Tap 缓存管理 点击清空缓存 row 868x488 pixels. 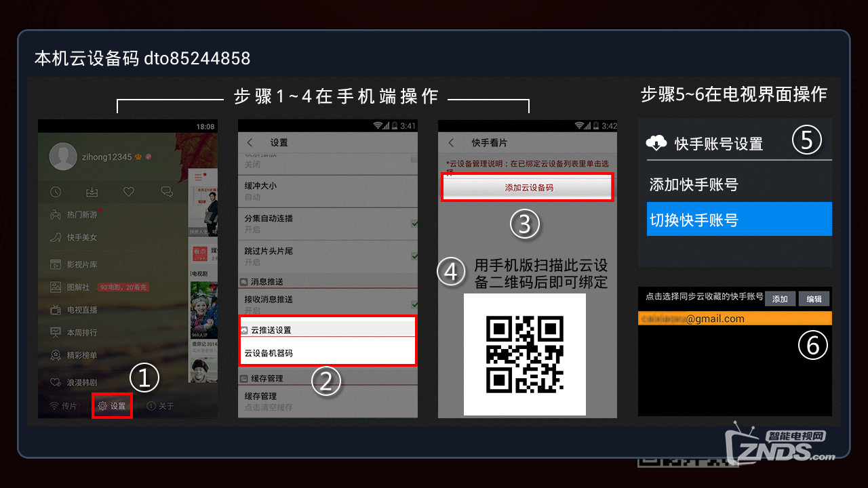pyautogui.click(x=328, y=401)
